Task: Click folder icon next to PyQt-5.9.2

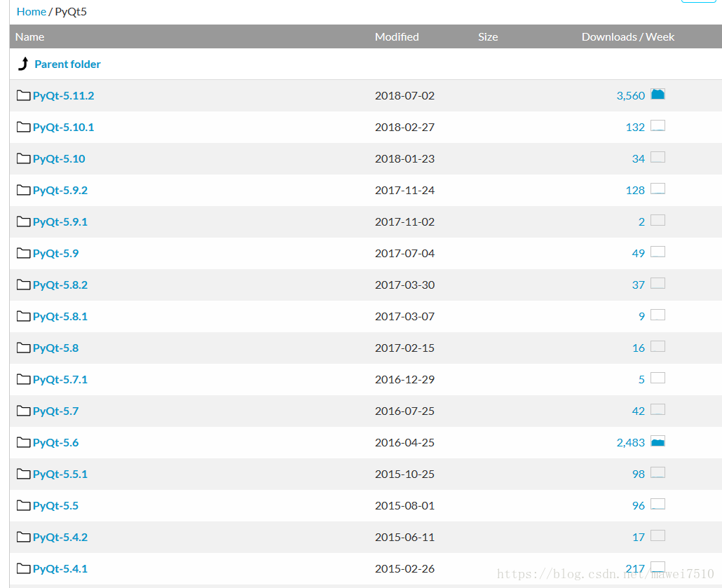Action: click(24, 190)
